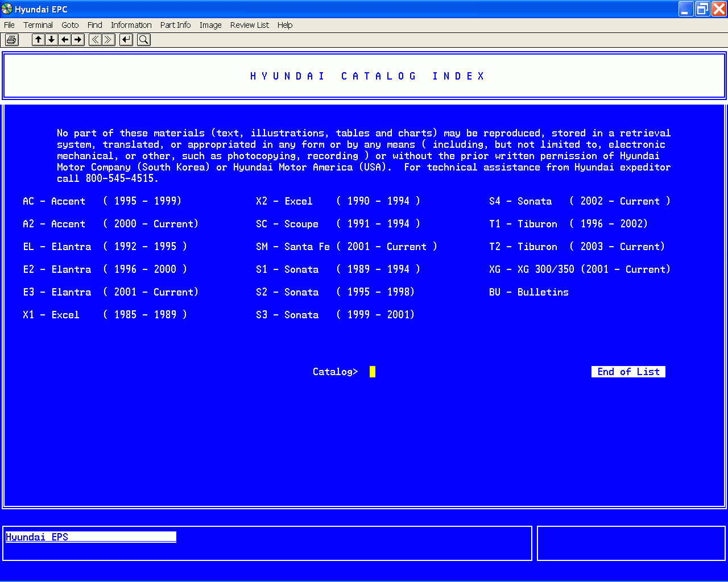Select S3 - Sonata 1999-2001 entry

336,315
